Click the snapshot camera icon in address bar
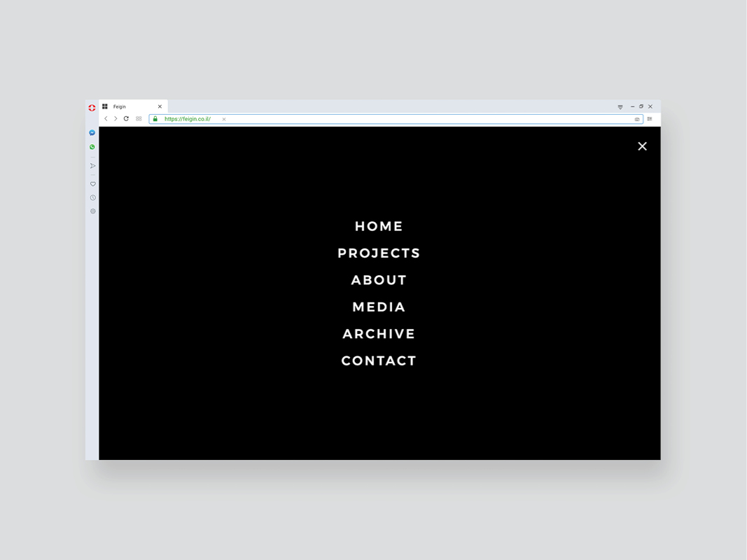The height and width of the screenshot is (560, 747). click(x=637, y=119)
